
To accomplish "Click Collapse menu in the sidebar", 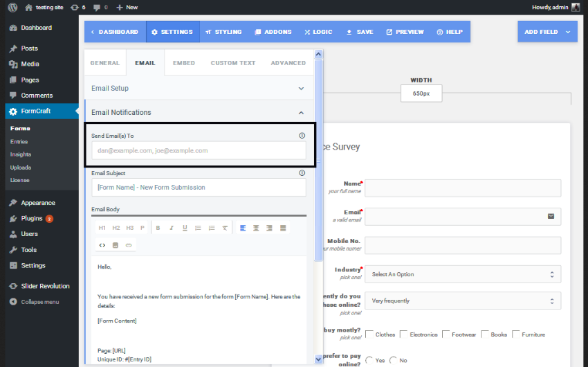I will click(x=39, y=302).
